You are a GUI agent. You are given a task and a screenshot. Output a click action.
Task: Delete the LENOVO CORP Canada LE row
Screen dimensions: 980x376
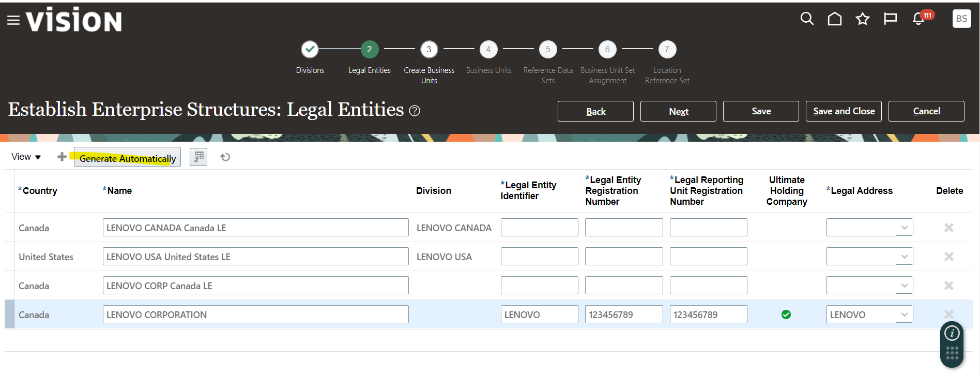point(949,285)
